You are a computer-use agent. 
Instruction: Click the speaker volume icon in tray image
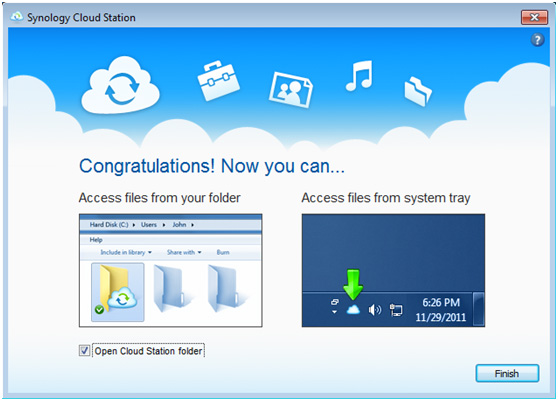(x=375, y=310)
